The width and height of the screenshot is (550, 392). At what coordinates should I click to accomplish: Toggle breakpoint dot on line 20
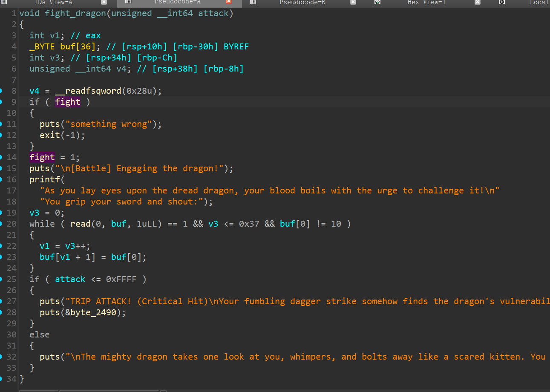(x=1, y=224)
